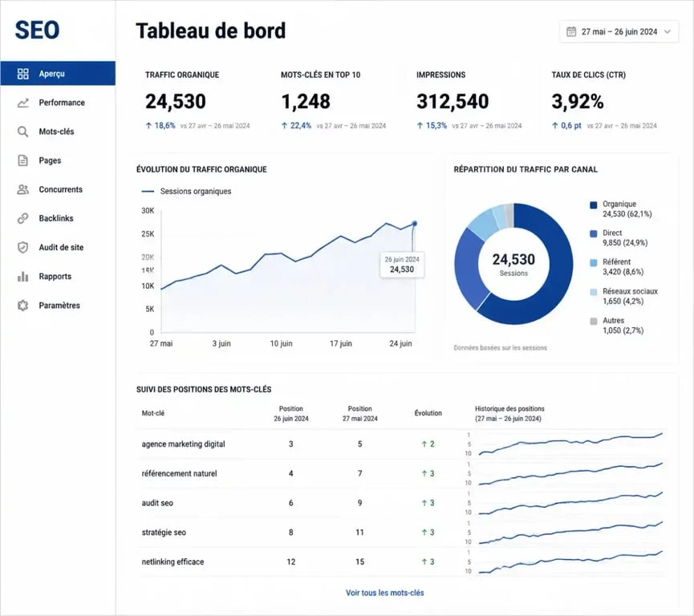Click the 18,6% traffic increase indicator

(x=160, y=126)
